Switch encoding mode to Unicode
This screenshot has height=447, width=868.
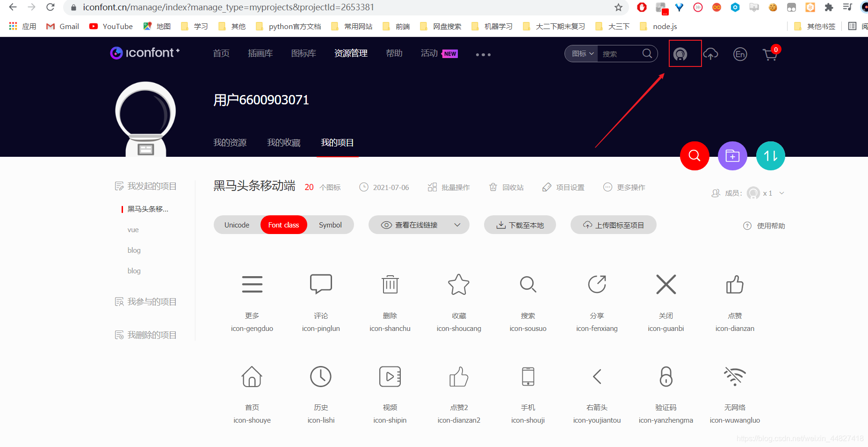point(236,225)
